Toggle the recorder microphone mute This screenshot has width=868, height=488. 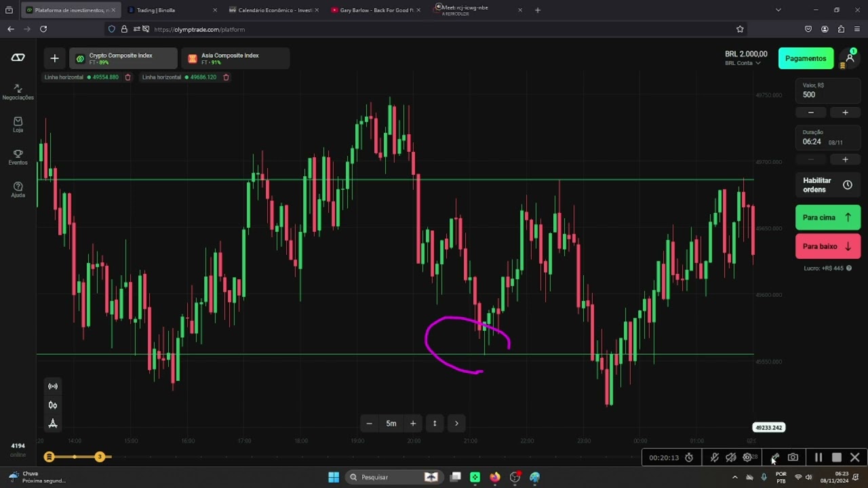pyautogui.click(x=714, y=457)
